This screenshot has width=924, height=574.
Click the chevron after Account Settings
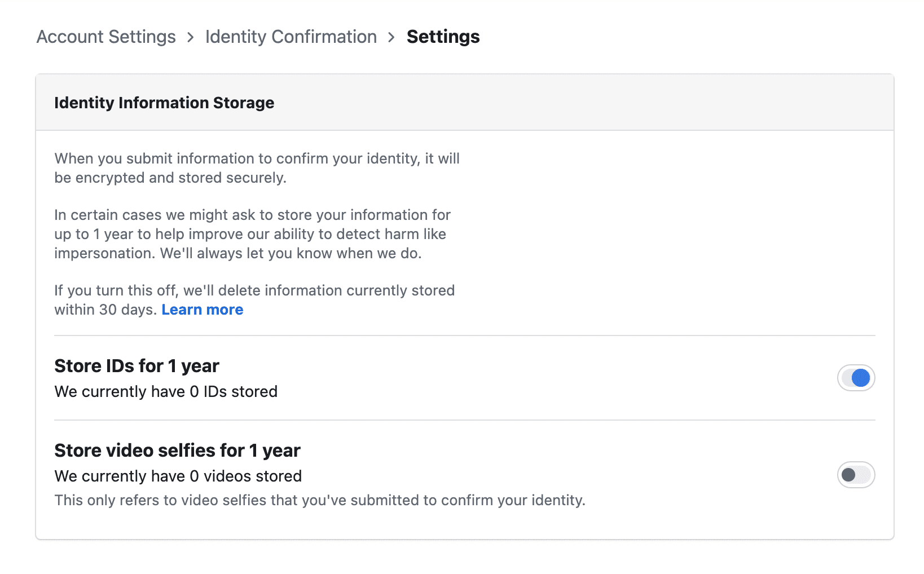[x=191, y=37]
